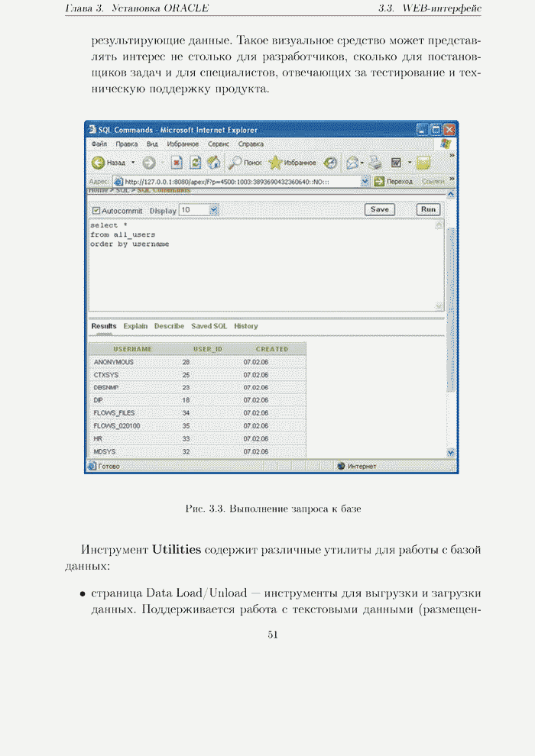Screen dimensions: 535x756
Task: Click inside the SQL query text area
Action: [x=260, y=267]
